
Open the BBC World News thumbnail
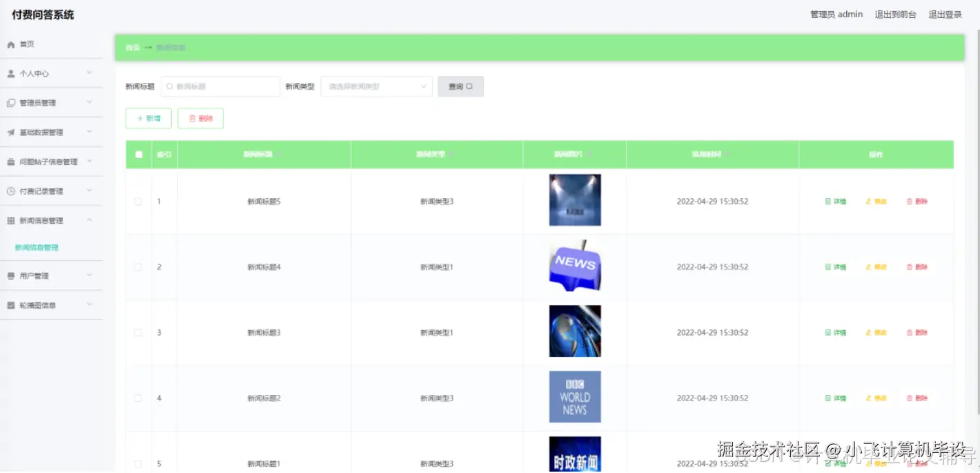(575, 396)
